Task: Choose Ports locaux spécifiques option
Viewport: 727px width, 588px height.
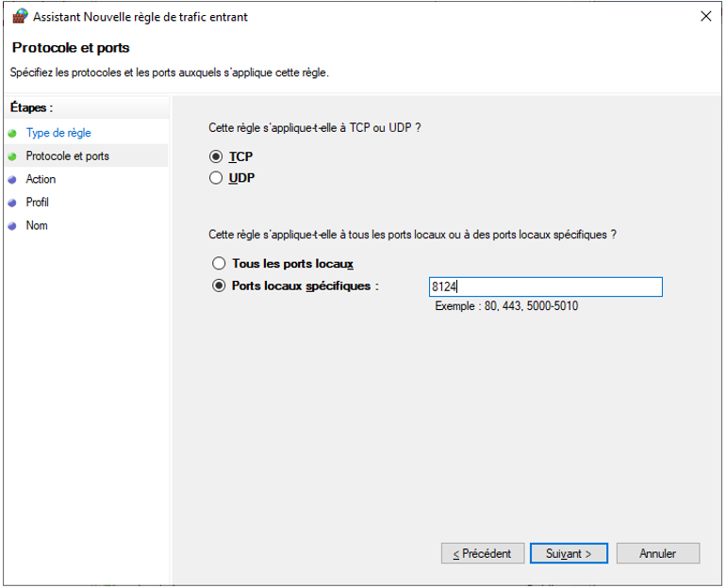Action: pyautogui.click(x=220, y=286)
